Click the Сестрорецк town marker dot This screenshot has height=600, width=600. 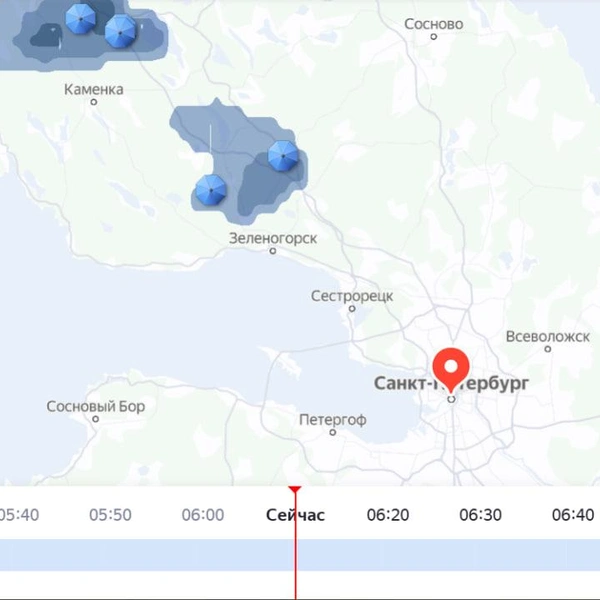click(352, 308)
